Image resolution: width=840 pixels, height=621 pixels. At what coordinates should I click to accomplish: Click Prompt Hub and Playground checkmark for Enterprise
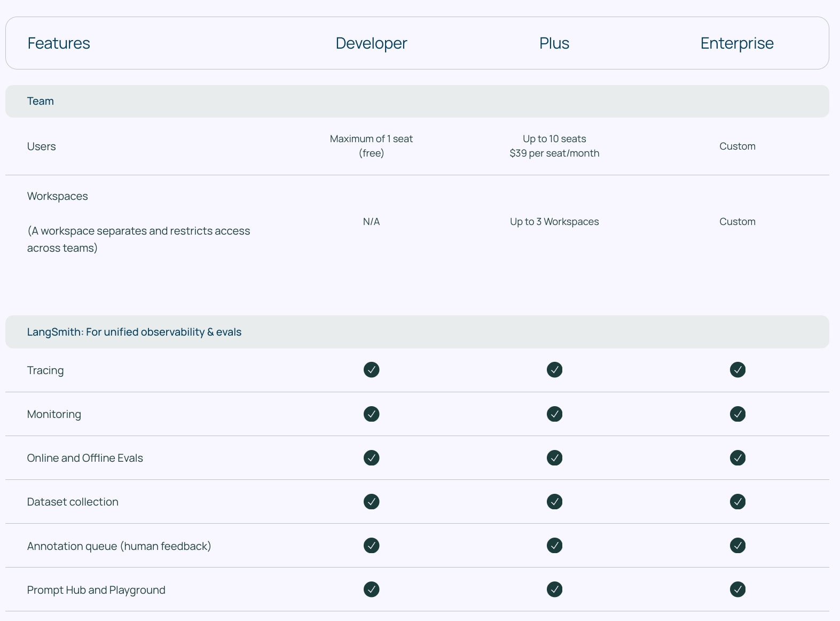[x=737, y=589]
